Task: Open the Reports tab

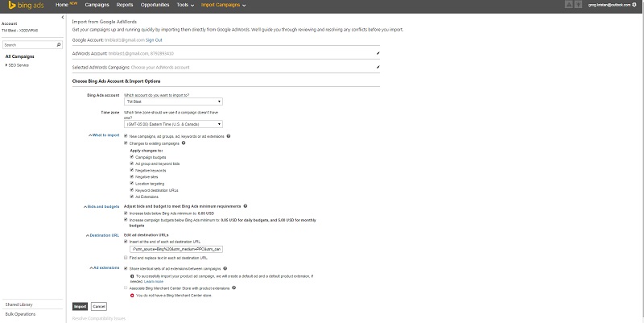Action: coord(125,5)
